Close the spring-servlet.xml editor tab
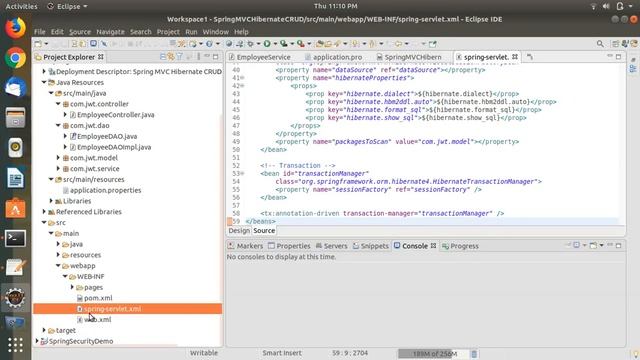 (515, 57)
